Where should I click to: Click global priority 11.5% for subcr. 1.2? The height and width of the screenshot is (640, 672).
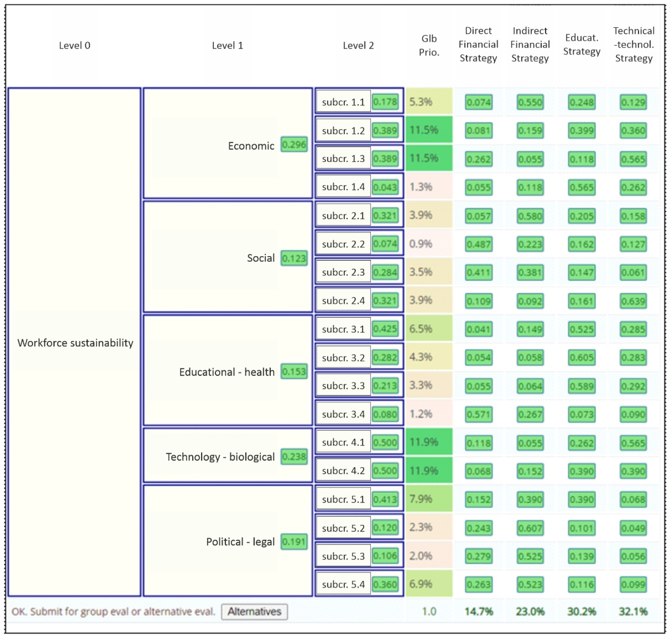(429, 130)
